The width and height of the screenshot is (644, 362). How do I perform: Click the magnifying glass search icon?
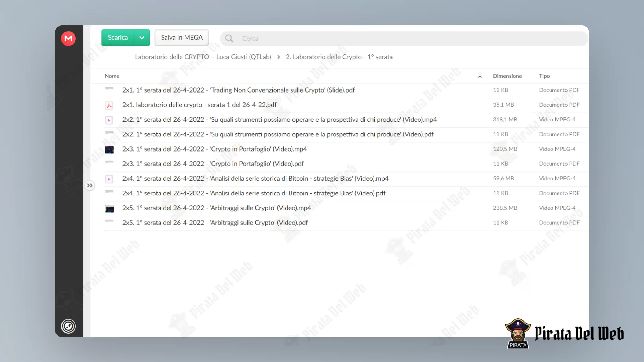pyautogui.click(x=229, y=38)
